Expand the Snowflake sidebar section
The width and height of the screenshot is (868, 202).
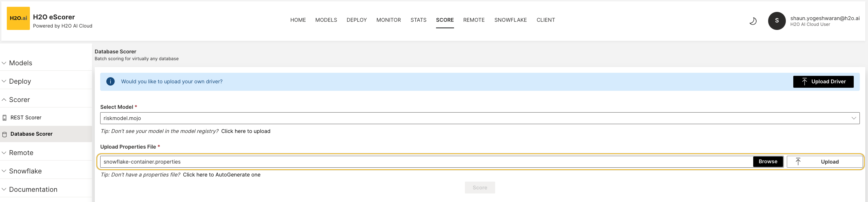[x=46, y=171]
